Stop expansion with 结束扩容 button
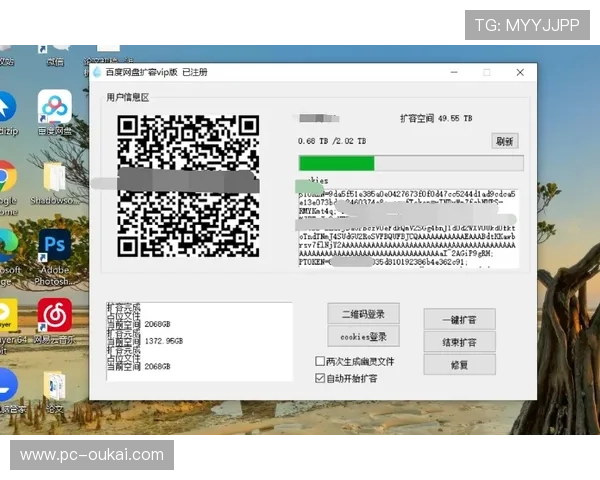This screenshot has height=480, width=600. tap(459, 342)
